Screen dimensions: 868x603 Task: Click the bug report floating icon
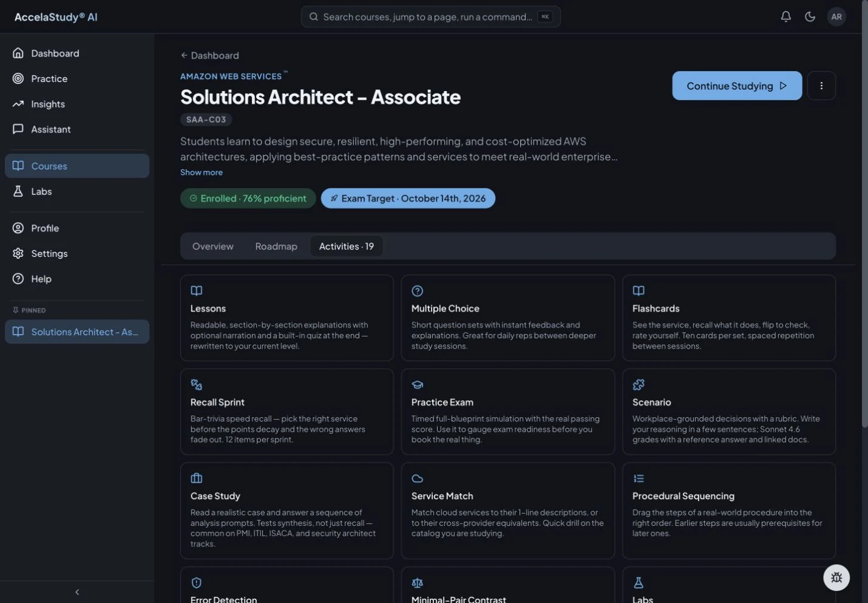coord(836,577)
